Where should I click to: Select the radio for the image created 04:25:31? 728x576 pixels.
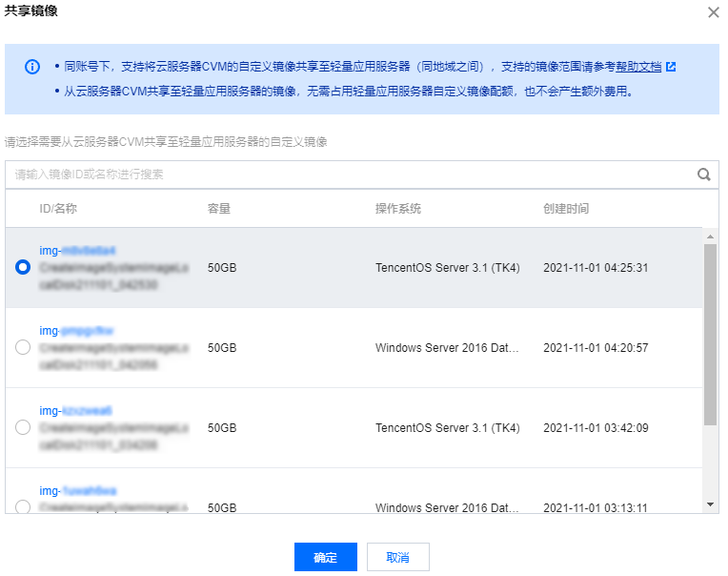point(23,267)
